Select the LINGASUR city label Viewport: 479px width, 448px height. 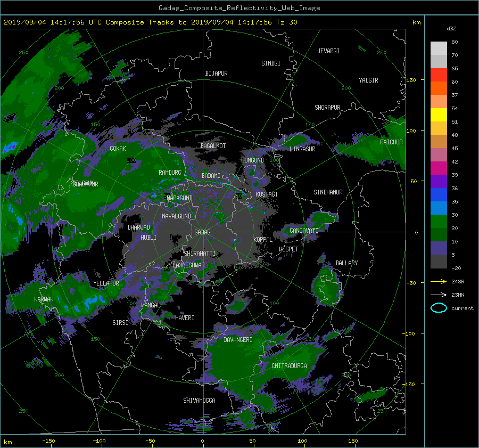[302, 149]
